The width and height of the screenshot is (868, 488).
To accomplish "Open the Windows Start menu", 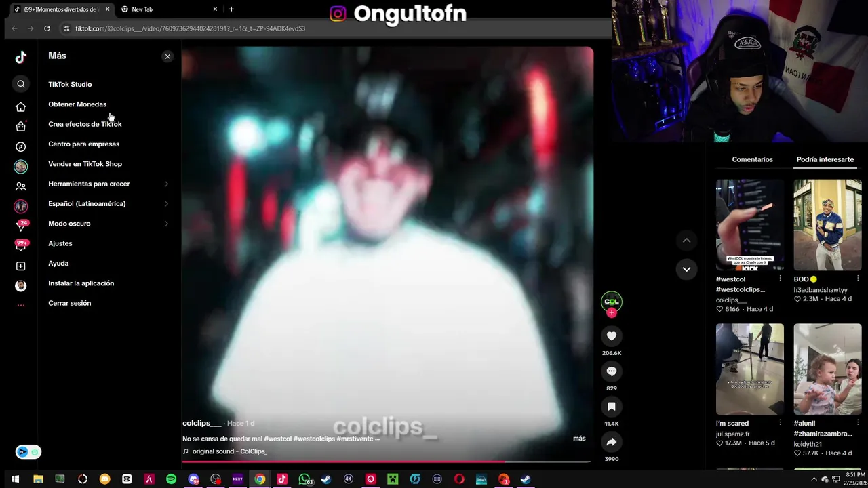I will pyautogui.click(x=15, y=479).
